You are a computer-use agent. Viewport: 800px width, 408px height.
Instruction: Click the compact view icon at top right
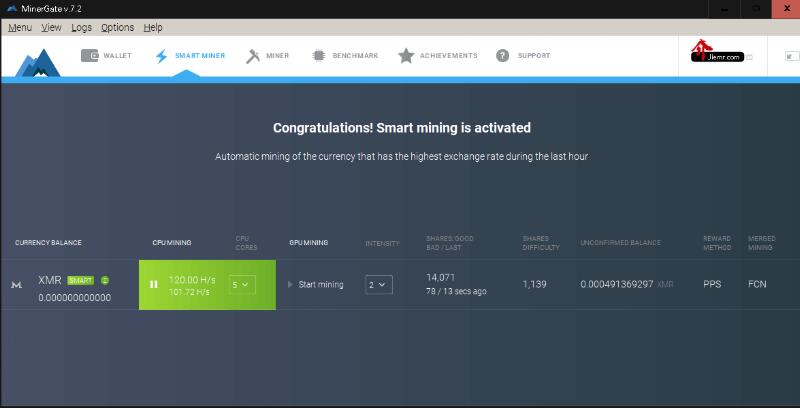click(x=791, y=56)
